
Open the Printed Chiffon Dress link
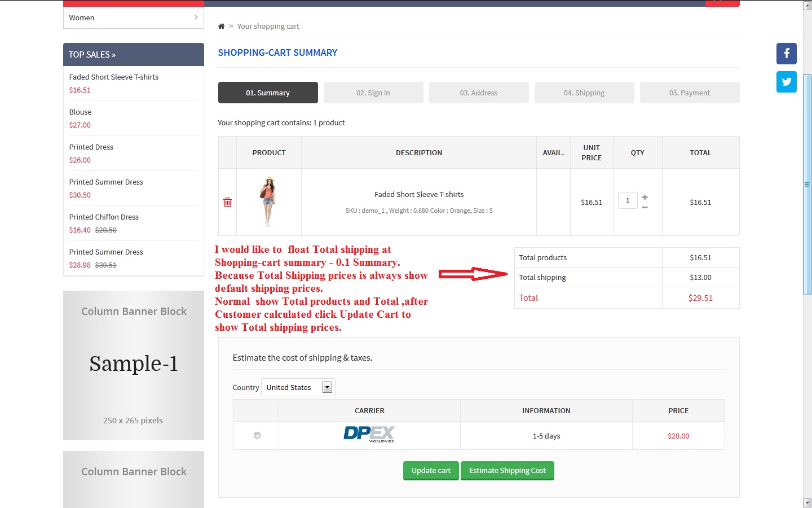(x=104, y=217)
